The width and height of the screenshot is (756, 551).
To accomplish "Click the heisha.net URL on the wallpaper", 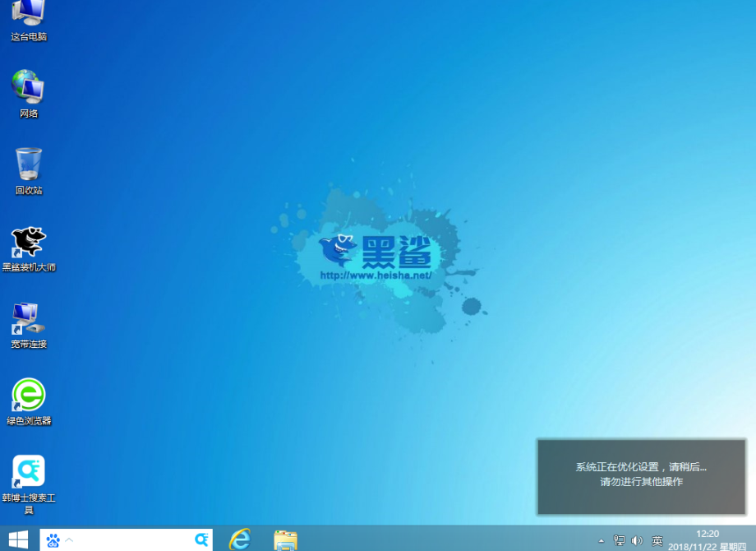I will 378,274.
